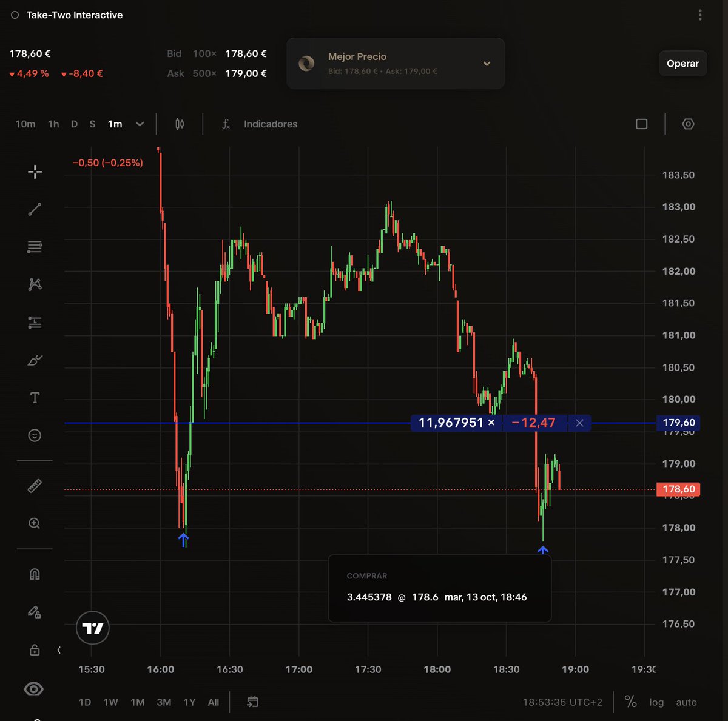This screenshot has width=728, height=721.
Task: Select the text annotation tool
Action: (x=35, y=398)
